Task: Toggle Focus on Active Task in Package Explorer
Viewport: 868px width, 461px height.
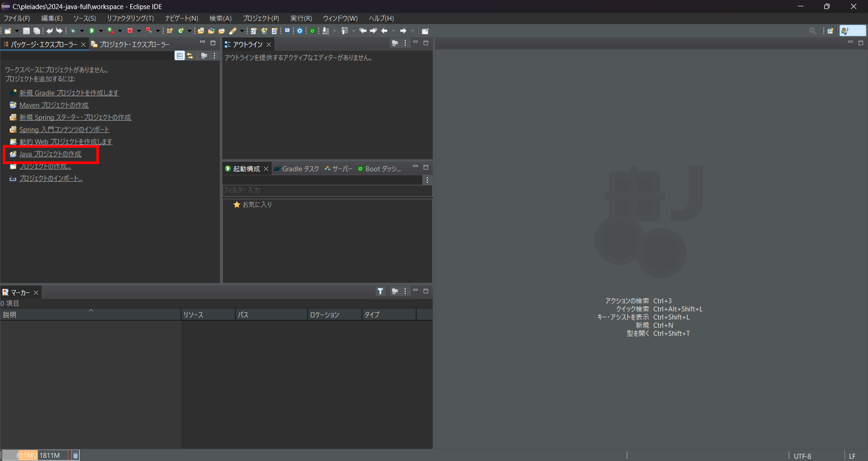Action: pos(204,56)
